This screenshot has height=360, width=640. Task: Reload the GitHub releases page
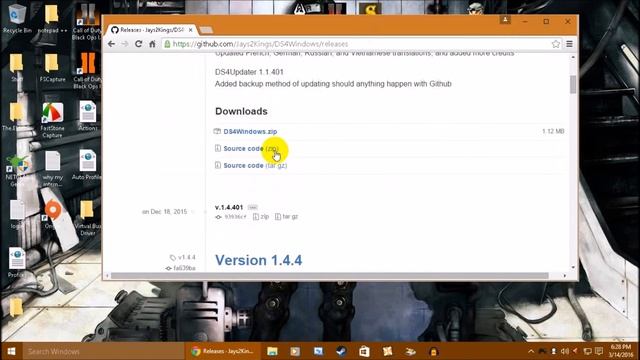pyautogui.click(x=138, y=44)
